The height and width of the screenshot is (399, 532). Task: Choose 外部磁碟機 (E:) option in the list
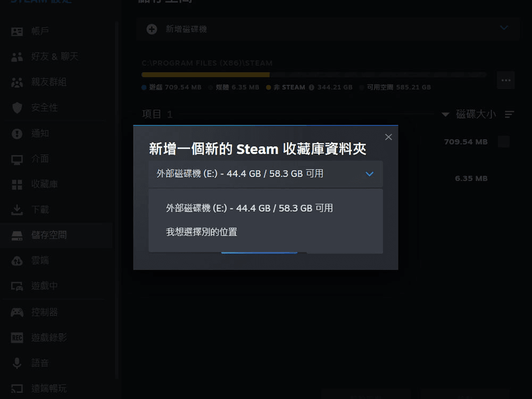250,208
